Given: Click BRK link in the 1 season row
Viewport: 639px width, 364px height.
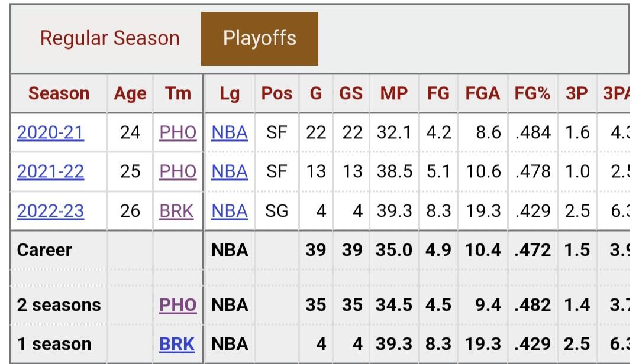Looking at the screenshot, I should pyautogui.click(x=176, y=344).
